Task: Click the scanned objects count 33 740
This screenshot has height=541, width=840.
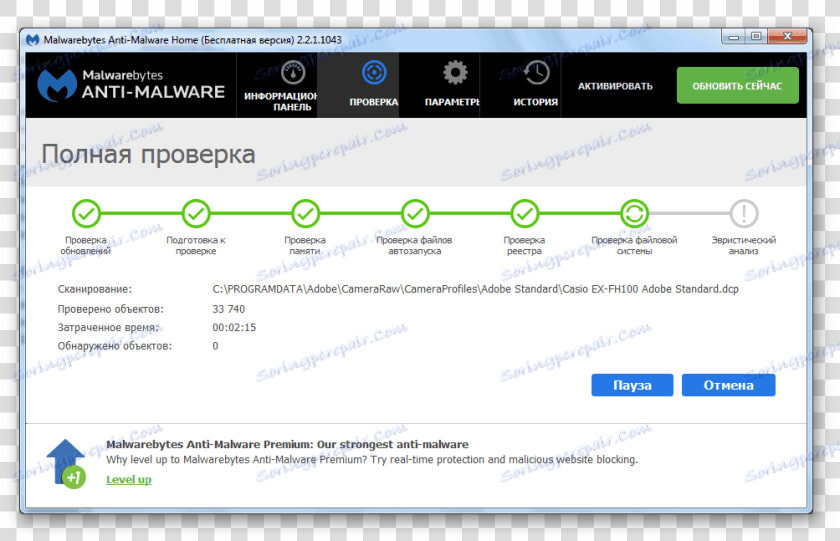Action: pyautogui.click(x=229, y=309)
